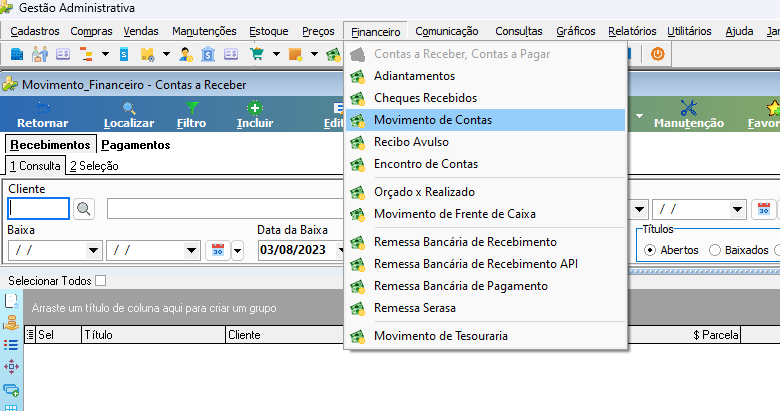Expand arrow beside Baixa calendar icon

tap(237, 250)
